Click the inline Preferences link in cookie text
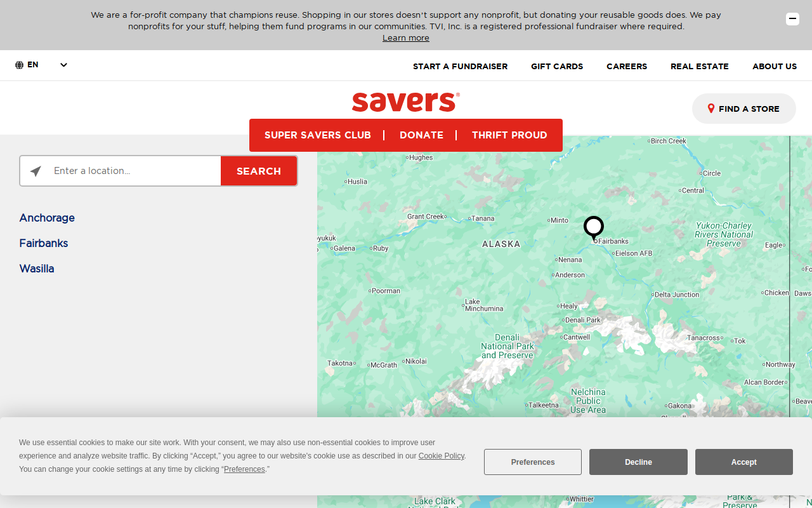Screen dimensions: 812x508 click(244, 469)
